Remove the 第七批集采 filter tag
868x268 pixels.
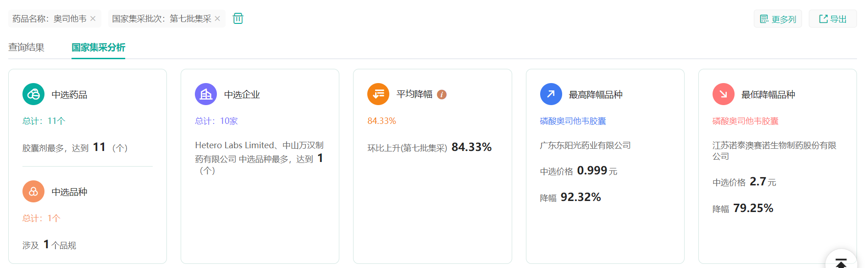pyautogui.click(x=217, y=19)
